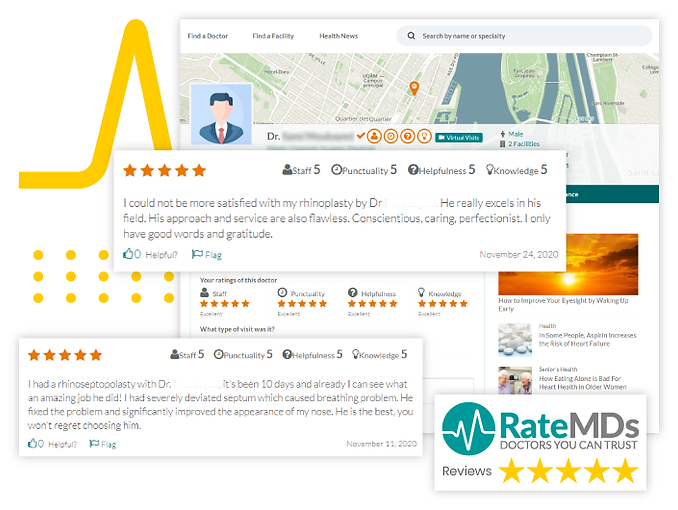Open the 2 Facilities link

524,144
